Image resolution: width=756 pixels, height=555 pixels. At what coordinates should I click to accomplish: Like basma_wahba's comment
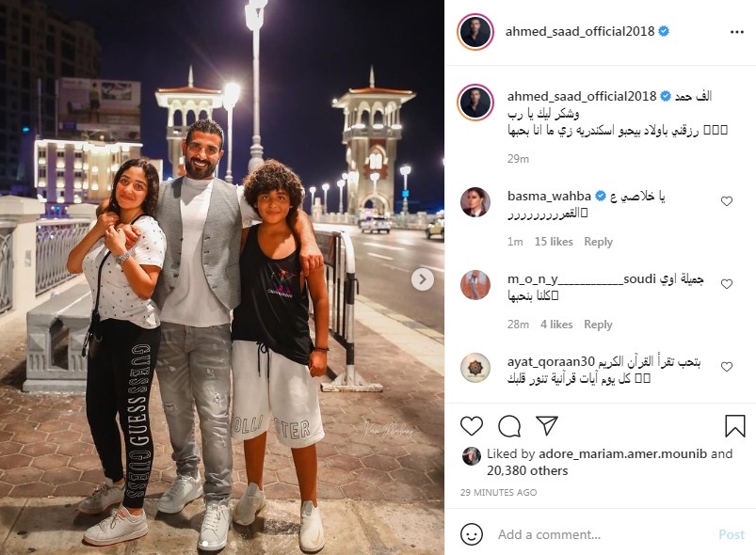click(726, 201)
